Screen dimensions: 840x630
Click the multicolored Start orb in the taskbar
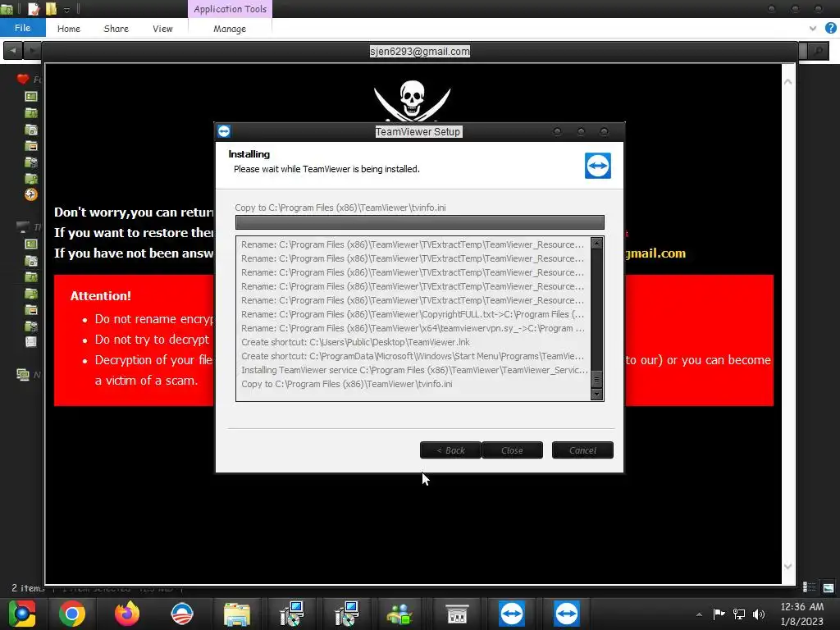pos(21,614)
